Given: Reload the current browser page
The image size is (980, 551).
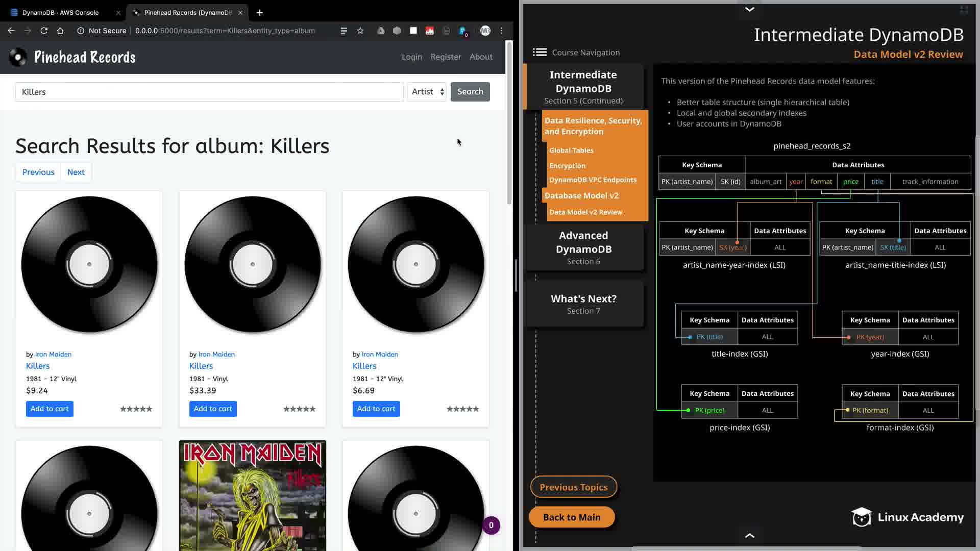Looking at the screenshot, I should [44, 31].
